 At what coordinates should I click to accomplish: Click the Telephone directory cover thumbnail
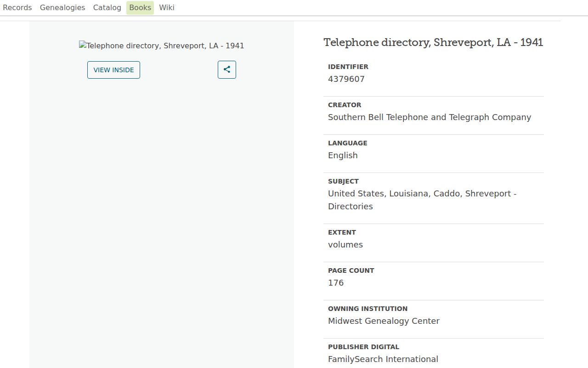[162, 46]
